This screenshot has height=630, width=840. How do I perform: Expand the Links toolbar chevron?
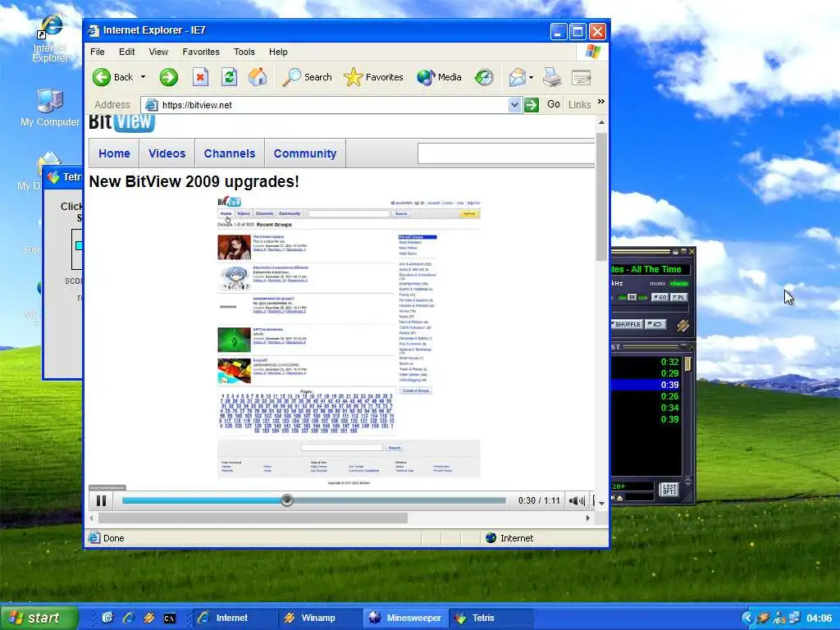click(x=601, y=101)
